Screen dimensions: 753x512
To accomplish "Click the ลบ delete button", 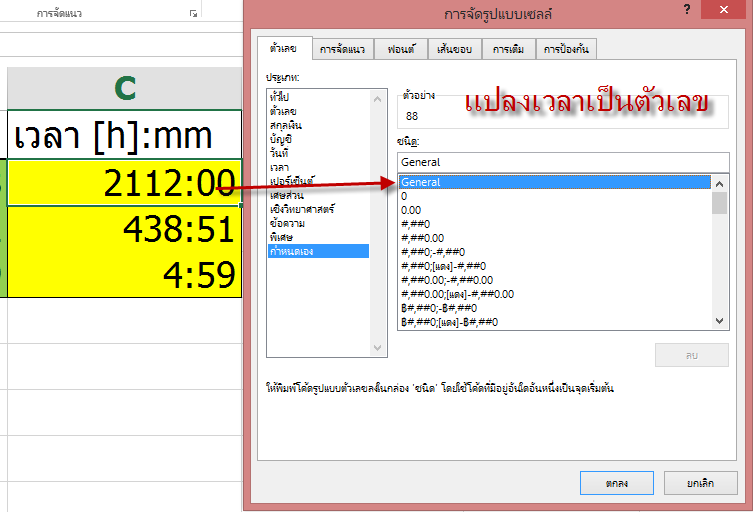I will (x=692, y=355).
